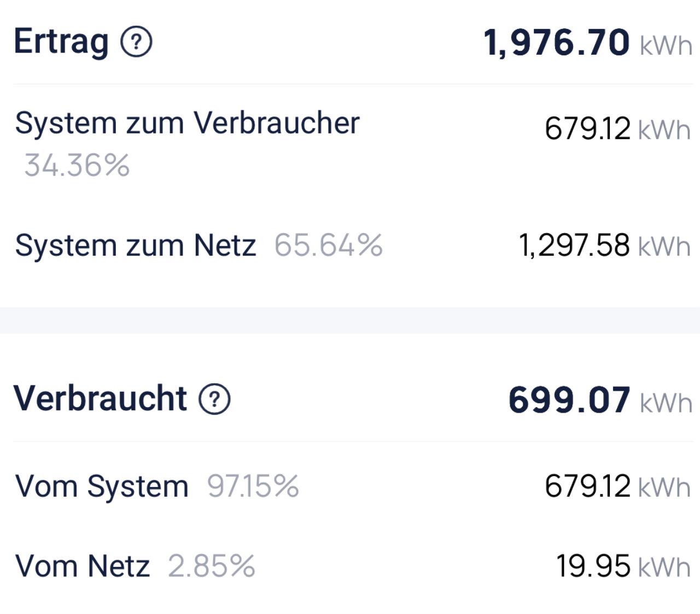Select the Ertrag section heading
The width and height of the screenshot is (700, 614).
[61, 42]
